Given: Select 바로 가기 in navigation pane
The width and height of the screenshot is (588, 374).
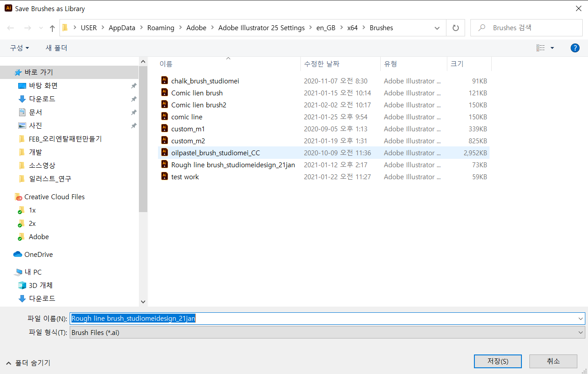Looking at the screenshot, I should (69, 72).
